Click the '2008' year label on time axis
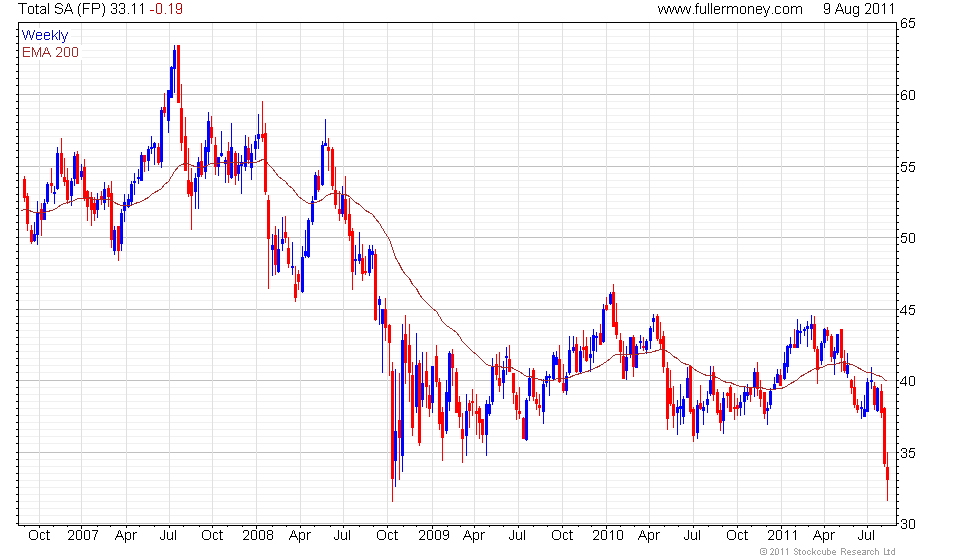980x560 pixels. [258, 536]
